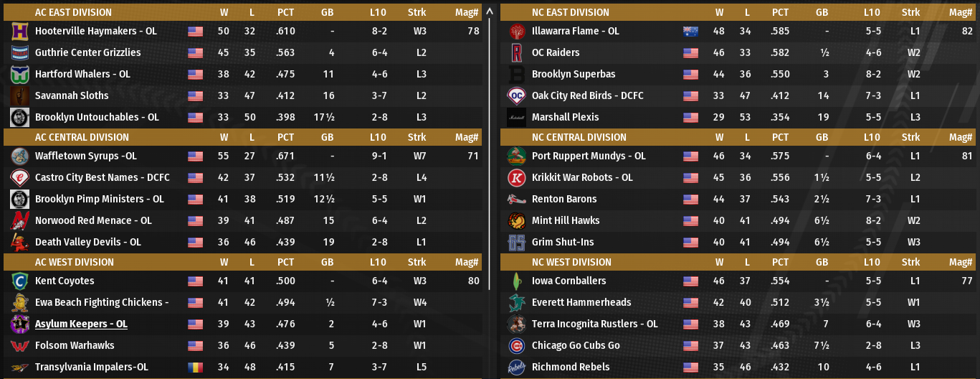Open the Waffletown Syrups team link
This screenshot has width=980, height=379.
pos(85,156)
